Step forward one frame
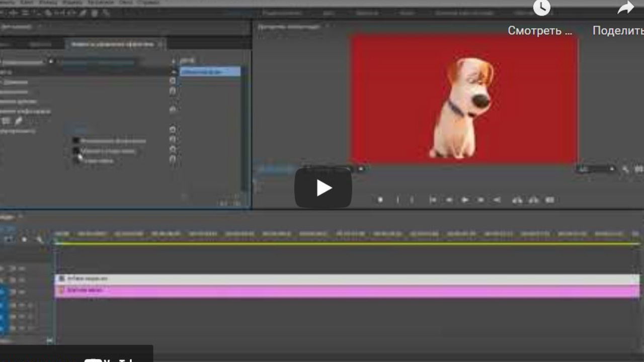This screenshot has width=644, height=362. point(481,200)
